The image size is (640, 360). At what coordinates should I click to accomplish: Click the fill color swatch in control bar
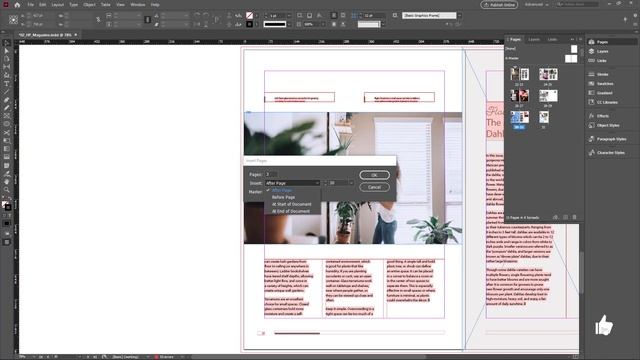tap(249, 16)
